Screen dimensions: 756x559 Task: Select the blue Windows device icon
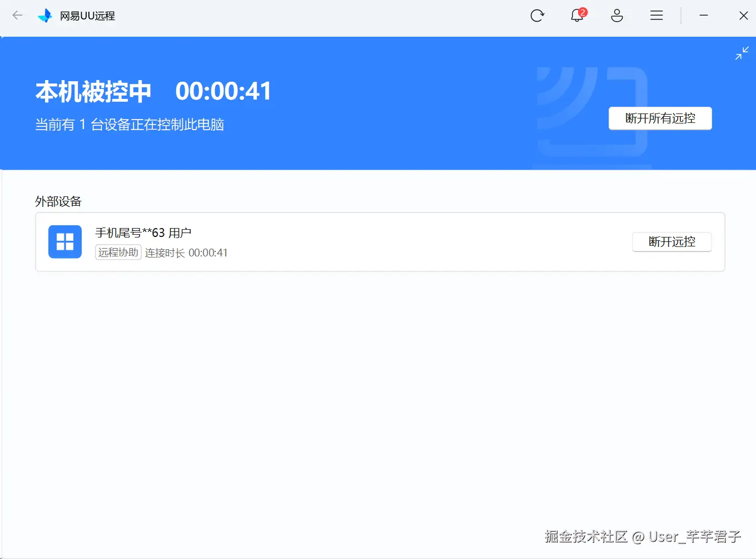click(x=65, y=242)
